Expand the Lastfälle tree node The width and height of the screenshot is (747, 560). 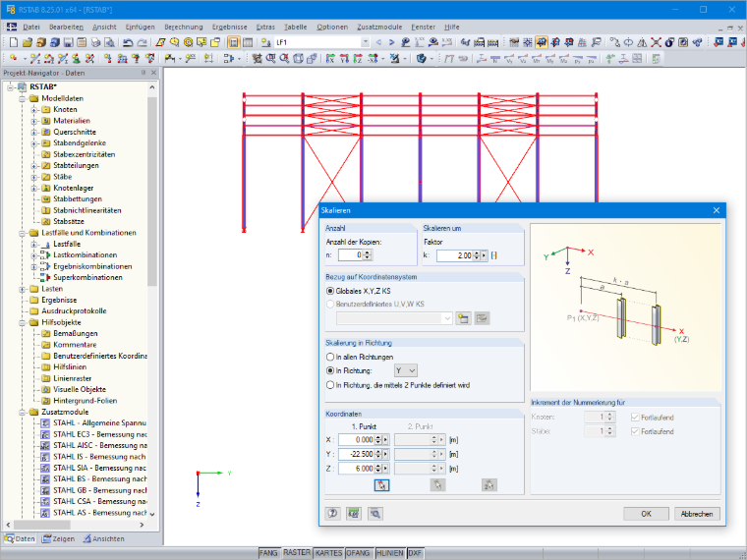(x=33, y=245)
